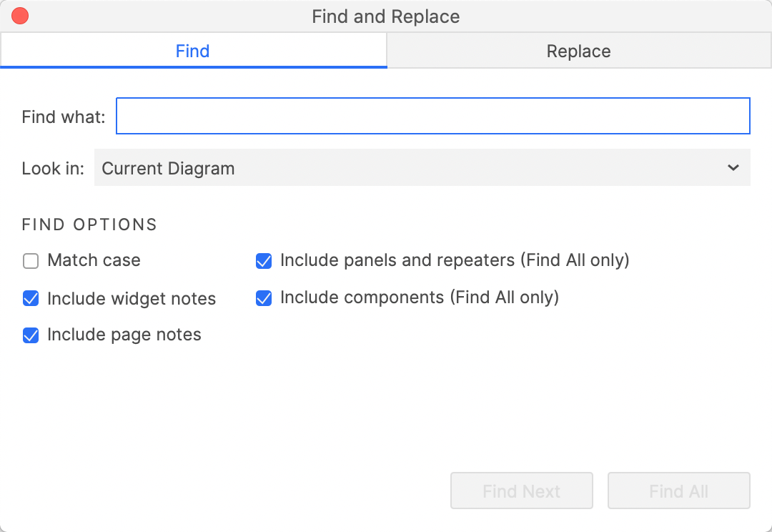Click the Find and Replace title bar
This screenshot has width=772, height=532.
[x=386, y=16]
